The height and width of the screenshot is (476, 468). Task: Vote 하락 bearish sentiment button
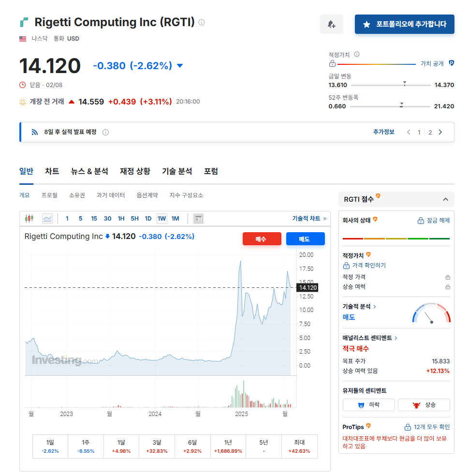point(369,405)
